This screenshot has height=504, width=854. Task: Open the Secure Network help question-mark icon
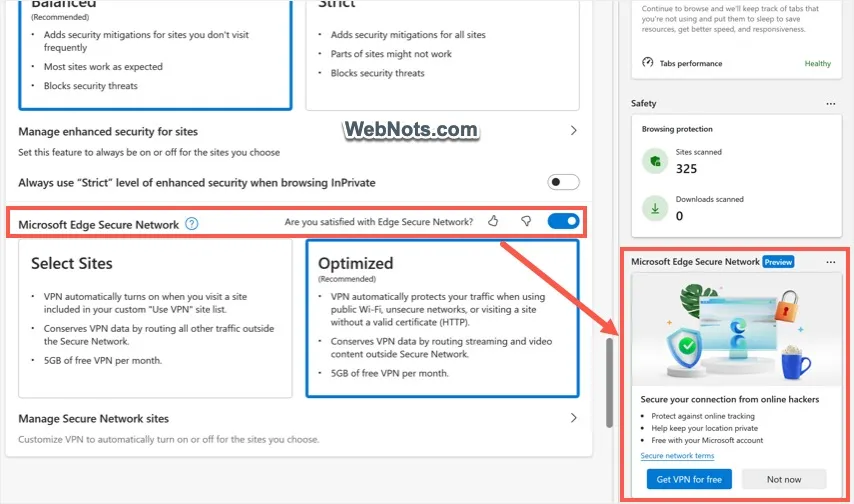coord(192,223)
